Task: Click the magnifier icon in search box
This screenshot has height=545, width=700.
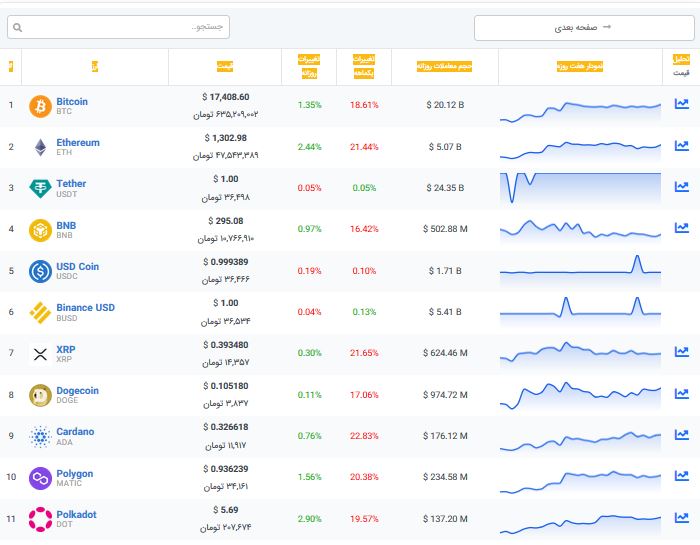Action: (x=17, y=28)
